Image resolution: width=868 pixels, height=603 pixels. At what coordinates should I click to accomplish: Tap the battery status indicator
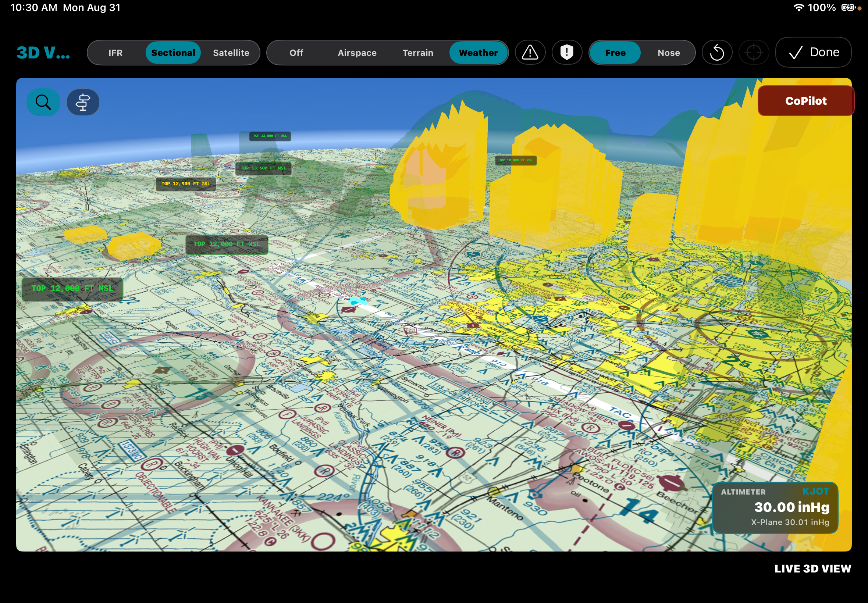point(848,8)
